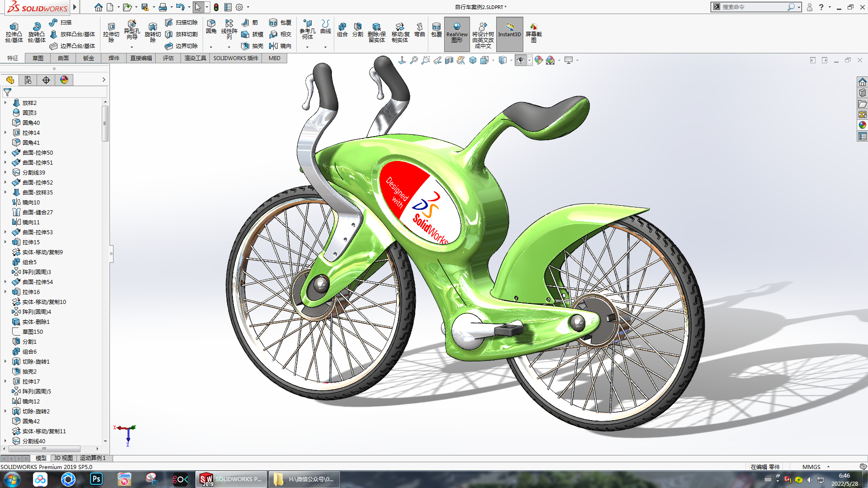Open the Curves (曲线) dropdown arrow
This screenshot has height=488, width=868.
click(x=325, y=47)
